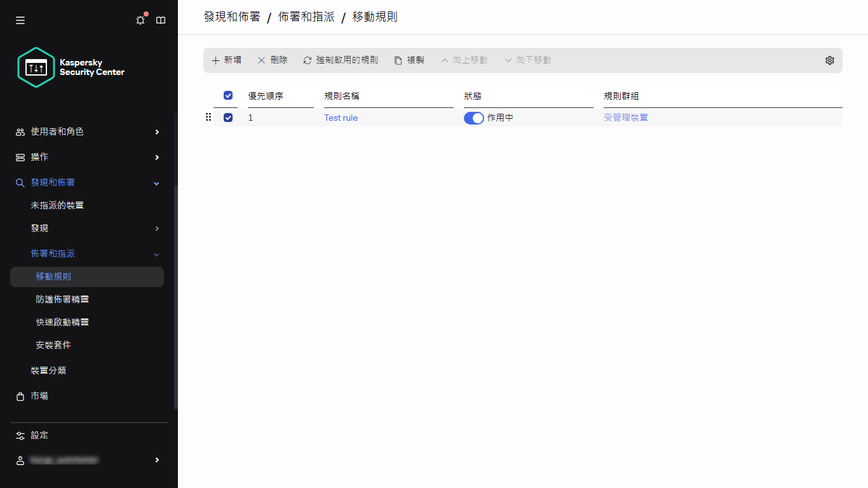Viewport: 868px width, 488px height.
Task: Click 新增 to add a rule
Action: pos(226,60)
